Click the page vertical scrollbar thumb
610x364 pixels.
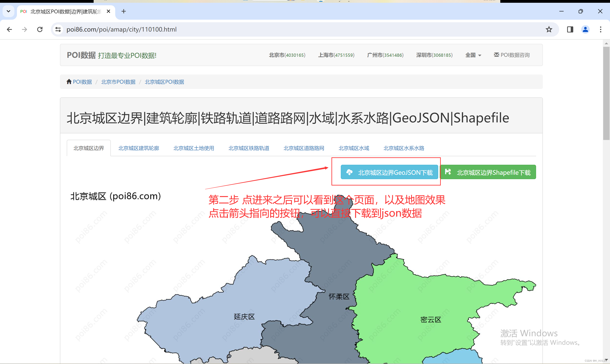pos(606,93)
